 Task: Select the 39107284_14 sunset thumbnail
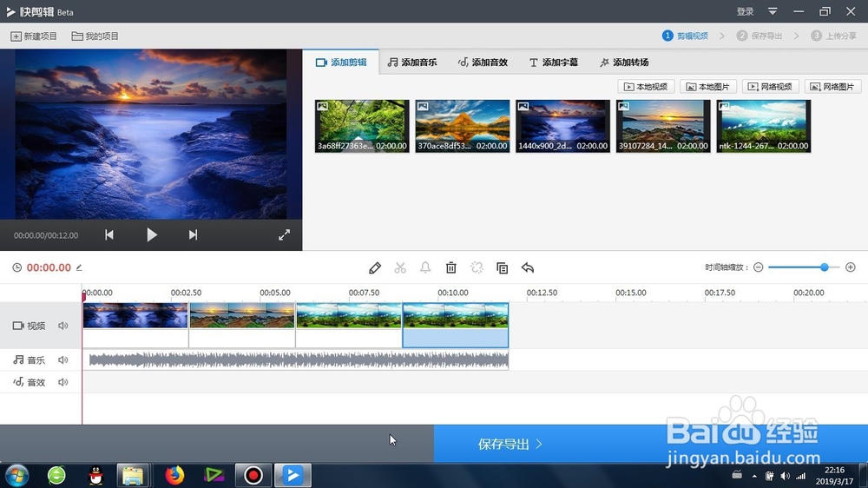pyautogui.click(x=663, y=126)
